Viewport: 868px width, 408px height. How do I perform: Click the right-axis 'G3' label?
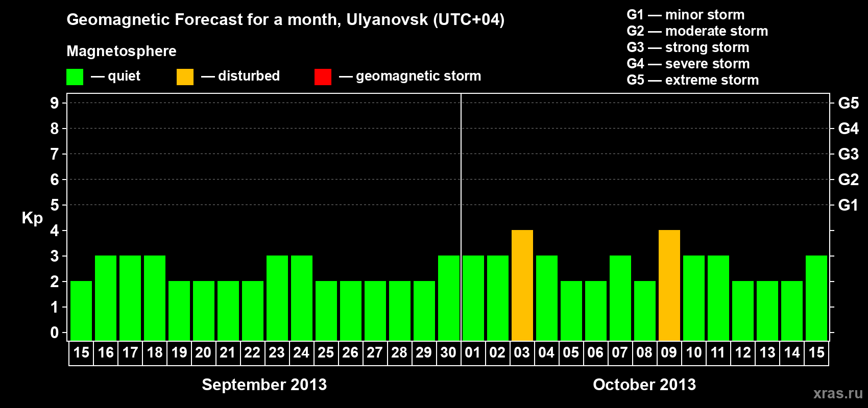coord(849,154)
